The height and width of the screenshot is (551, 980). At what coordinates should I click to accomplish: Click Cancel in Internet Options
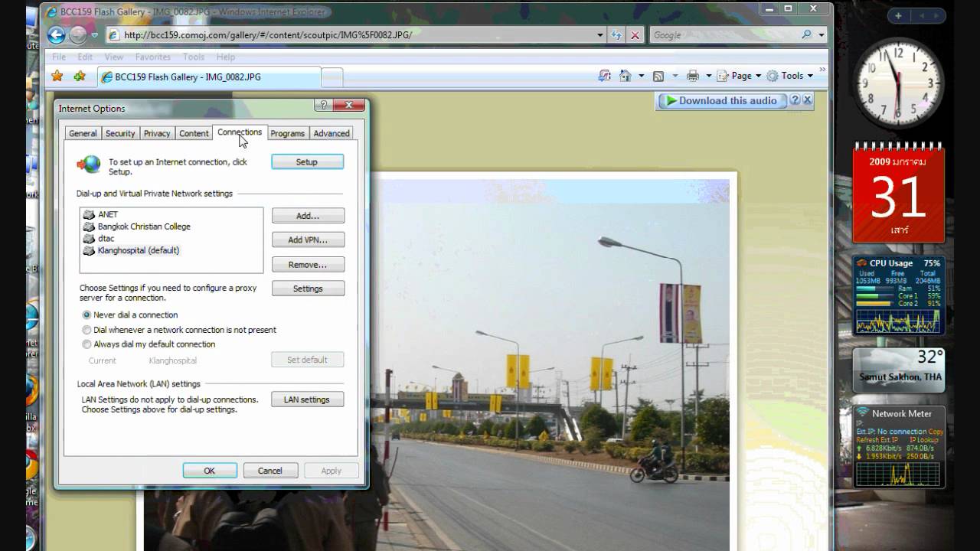pos(270,471)
